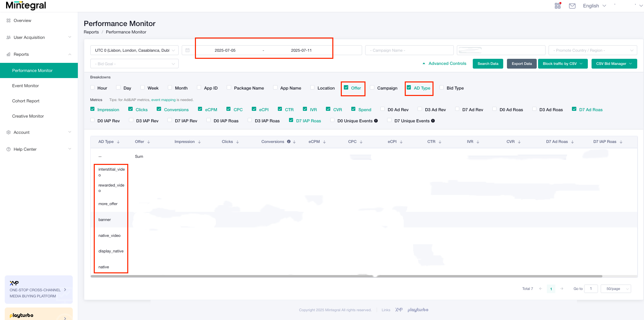Change the 50/page size selector
The width and height of the screenshot is (644, 320).
616,289
